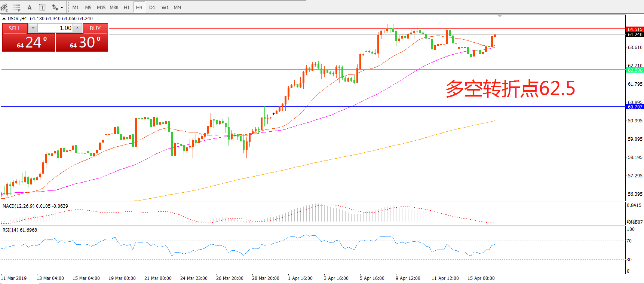Select the Equidistant Channel drawing tool
Viewport: 644px width, 284px height.
coord(5,7)
